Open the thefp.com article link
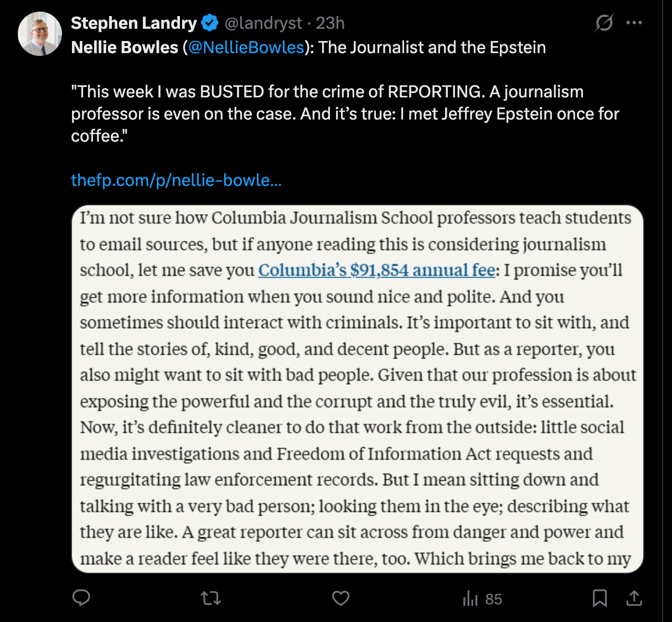 click(176, 180)
